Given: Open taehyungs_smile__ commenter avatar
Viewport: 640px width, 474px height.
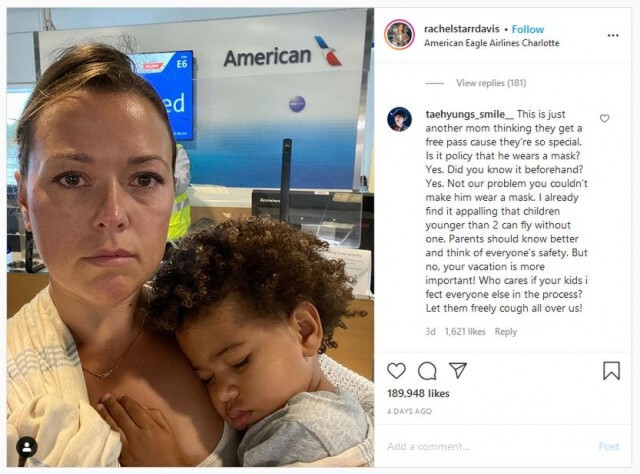Looking at the screenshot, I should tap(399, 119).
